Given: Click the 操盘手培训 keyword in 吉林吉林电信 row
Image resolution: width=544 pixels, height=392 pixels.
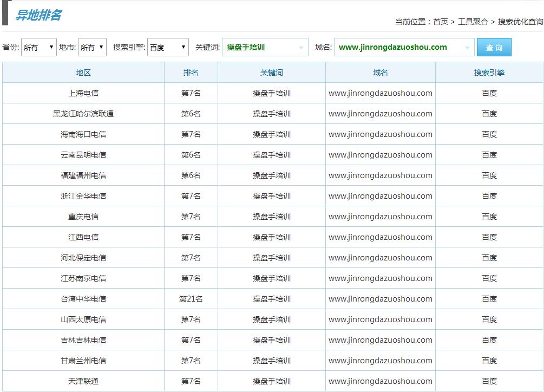Looking at the screenshot, I should [x=272, y=340].
